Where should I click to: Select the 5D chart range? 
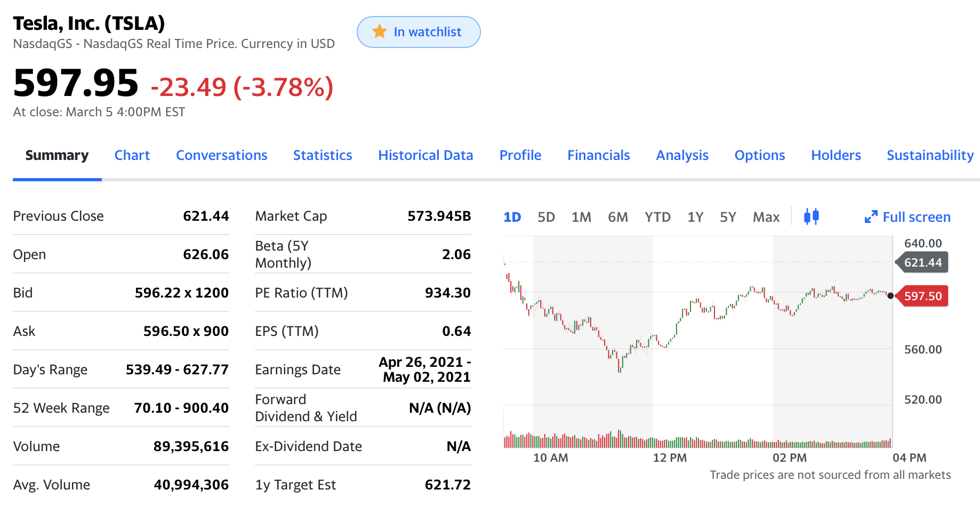coord(546,217)
